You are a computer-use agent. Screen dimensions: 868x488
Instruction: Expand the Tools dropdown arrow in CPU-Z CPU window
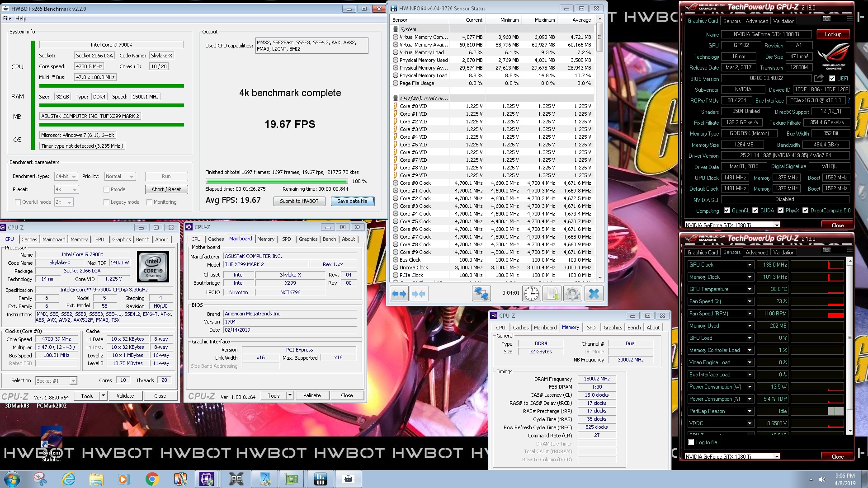103,396
